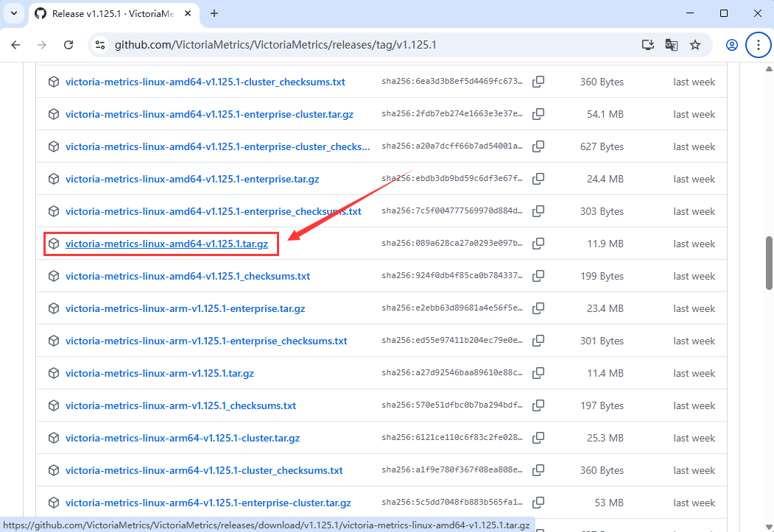The image size is (774, 532).
Task: Download victoria-metrics-linux-arm-v1.125.1.tar.gz
Action: (x=160, y=373)
